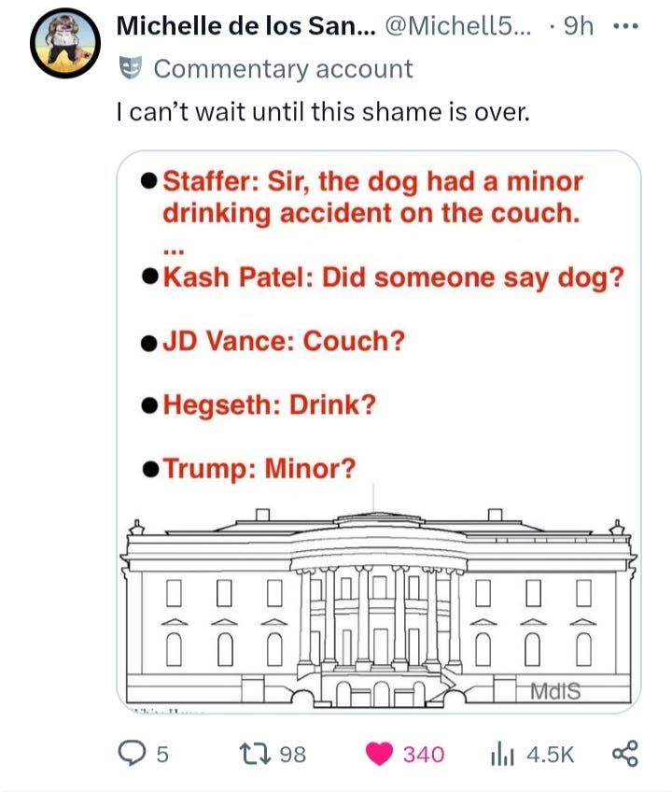Image resolution: width=672 pixels, height=792 pixels.
Task: Click the 98 repost count
Action: click(293, 754)
